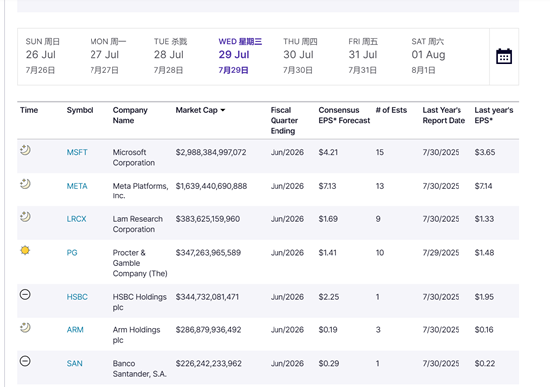550x387 pixels.
Task: Click HSBC consensus EPS forecast $2.25
Action: (329, 297)
